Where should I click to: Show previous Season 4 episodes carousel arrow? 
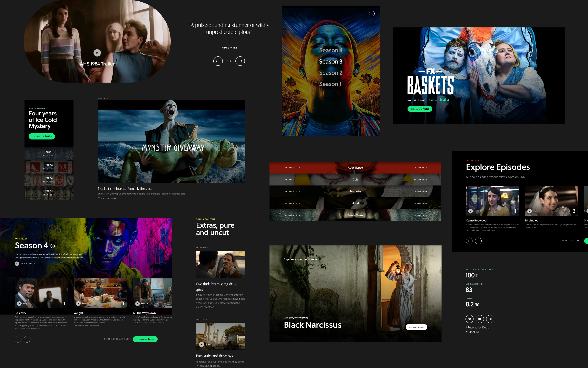pyautogui.click(x=18, y=339)
